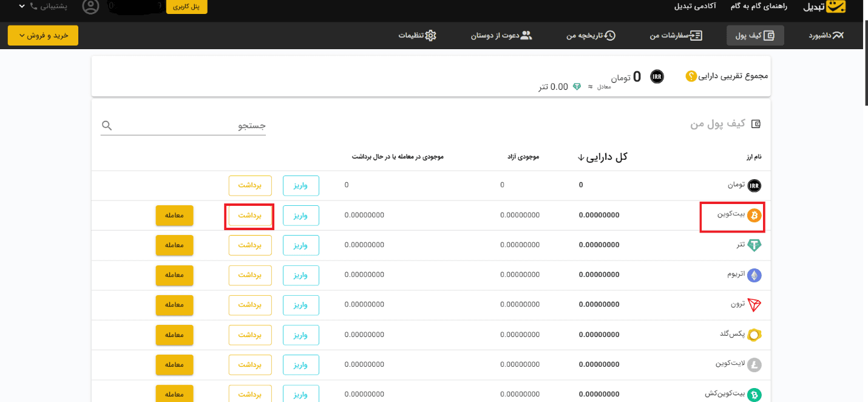Click برداشت in the بیت‌کوین row
Image resolution: width=868 pixels, height=402 pixels.
(x=249, y=216)
